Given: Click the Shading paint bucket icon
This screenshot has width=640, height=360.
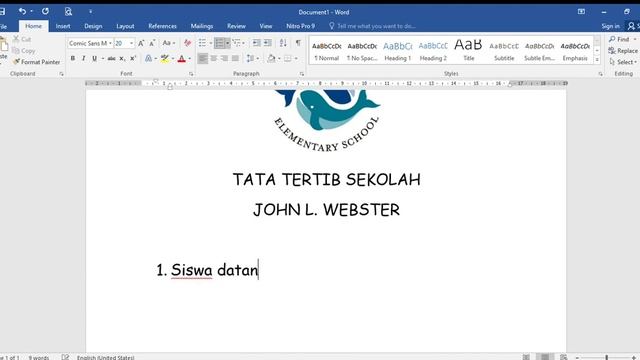Looking at the screenshot, I should [x=271, y=58].
